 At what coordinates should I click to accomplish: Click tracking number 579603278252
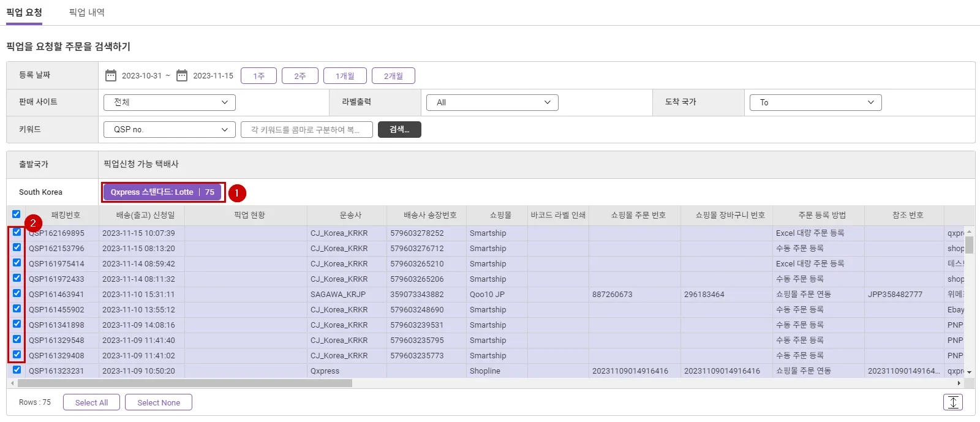[x=417, y=233]
